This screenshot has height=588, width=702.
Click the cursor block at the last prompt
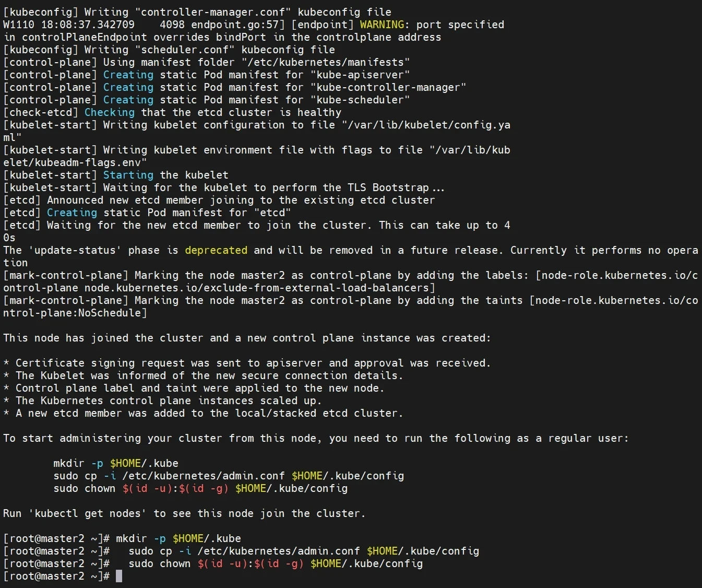pyautogui.click(x=119, y=576)
